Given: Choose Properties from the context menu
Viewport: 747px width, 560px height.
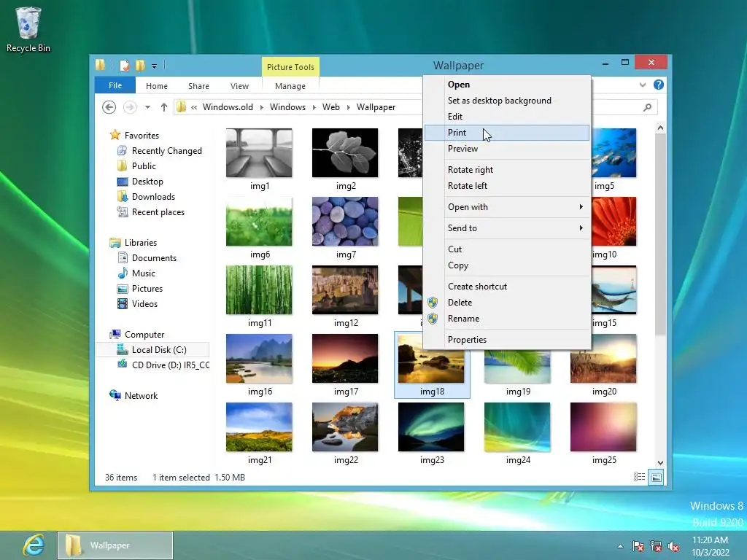Looking at the screenshot, I should (x=506, y=340).
